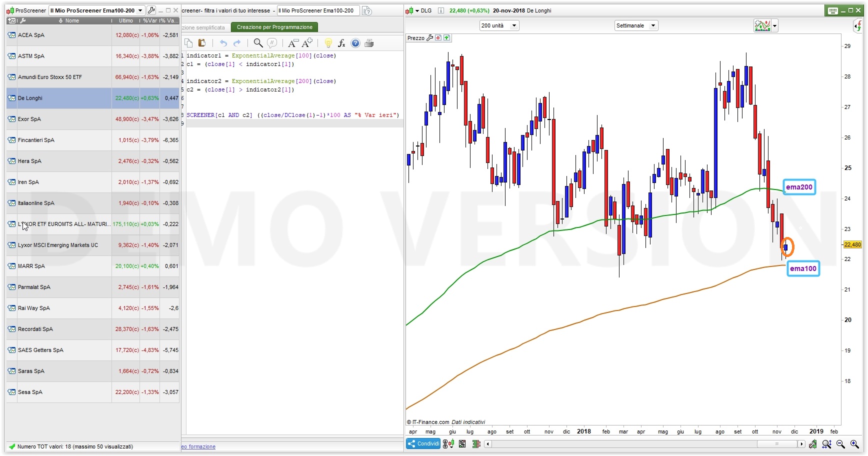This screenshot has width=868, height=456.
Task: Click the copy icon in the code editor toolbar
Action: (x=188, y=43)
